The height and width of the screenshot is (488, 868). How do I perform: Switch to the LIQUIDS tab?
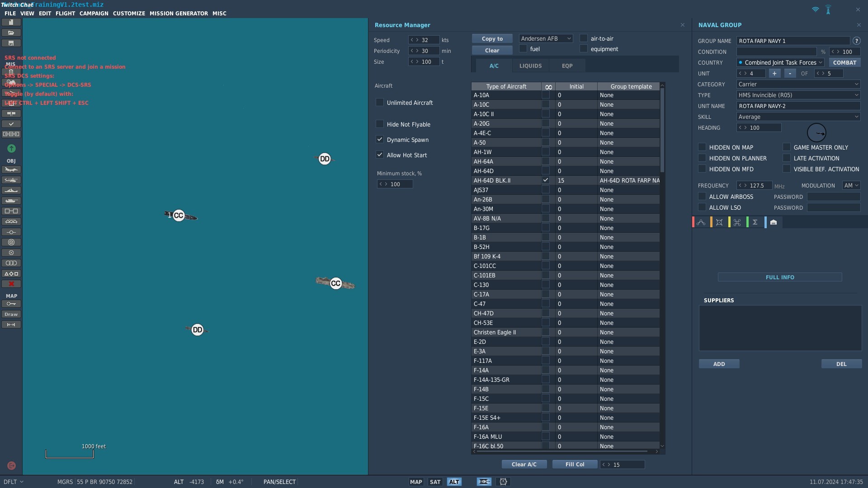[x=530, y=66]
